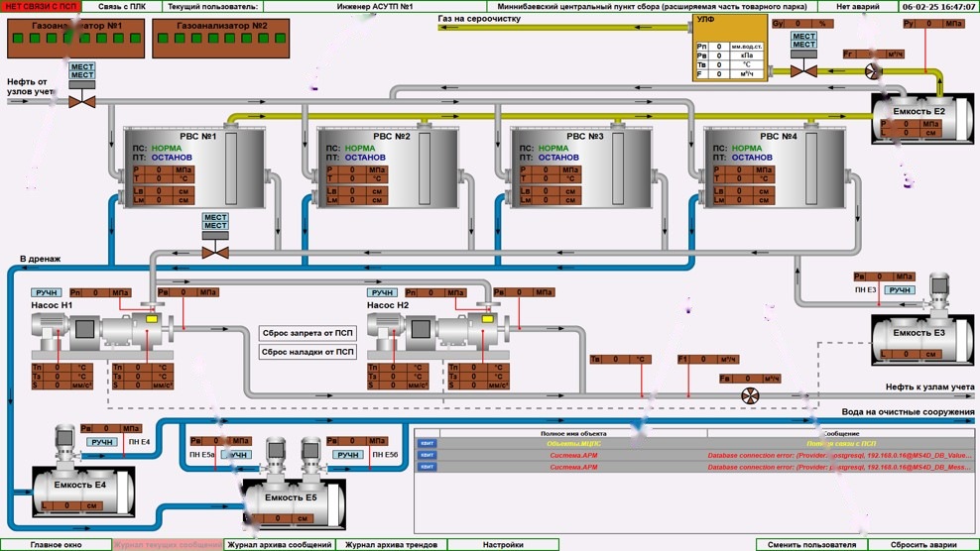The height and width of the screenshot is (551, 980).
Task: Click the ПН Е3 pump motor
Action: 938,291
